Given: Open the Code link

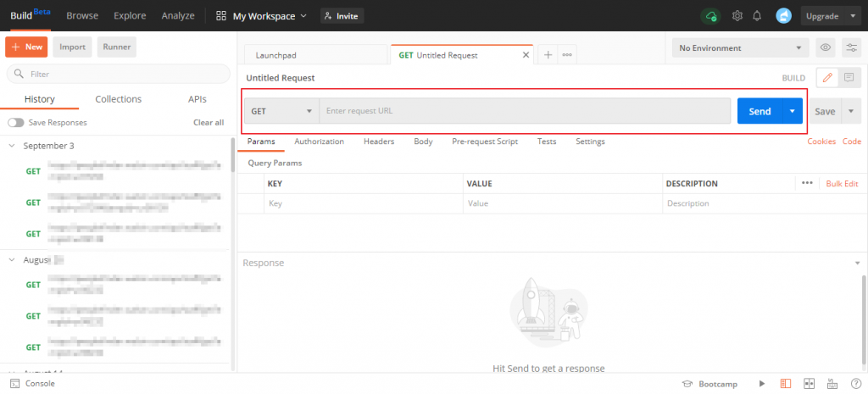Looking at the screenshot, I should tap(851, 142).
